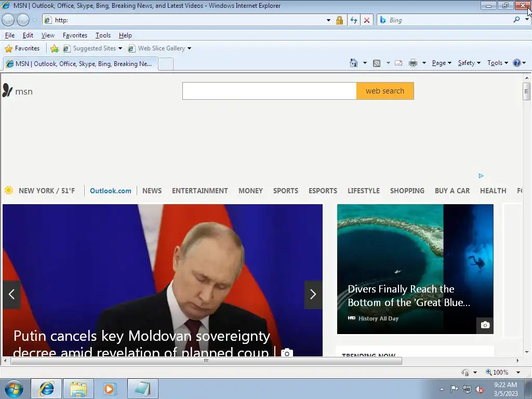Click the Windows Start orb

click(x=14, y=389)
